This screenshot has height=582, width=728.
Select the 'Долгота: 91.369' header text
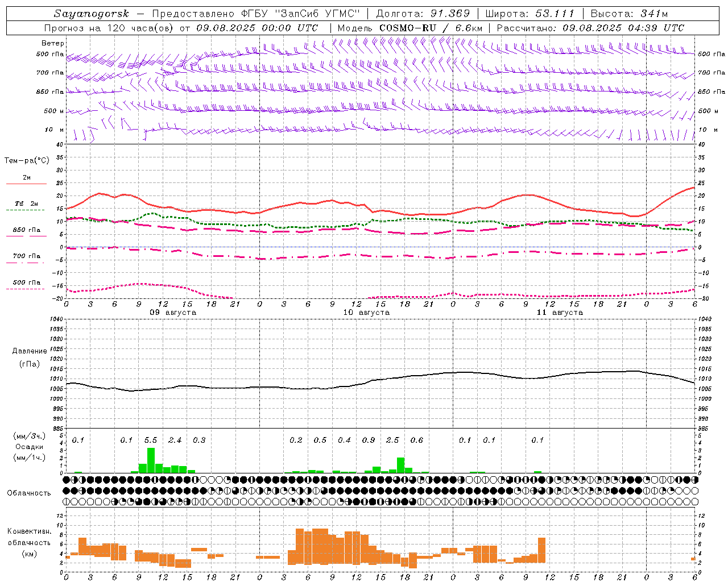423,14
